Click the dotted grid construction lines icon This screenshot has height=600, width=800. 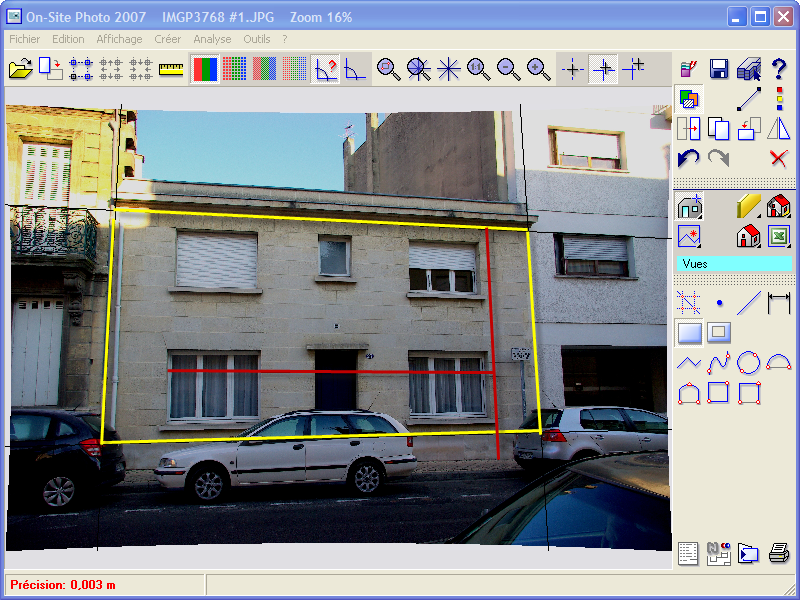pyautogui.click(x=689, y=303)
